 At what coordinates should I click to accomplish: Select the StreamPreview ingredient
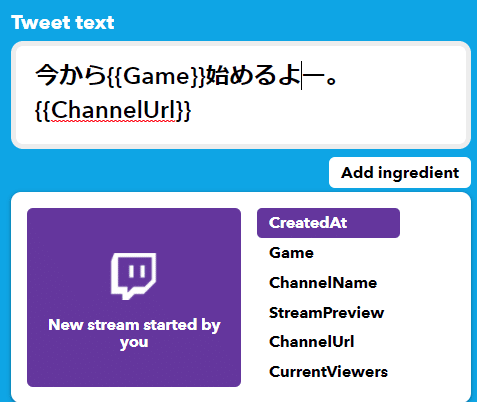326,313
